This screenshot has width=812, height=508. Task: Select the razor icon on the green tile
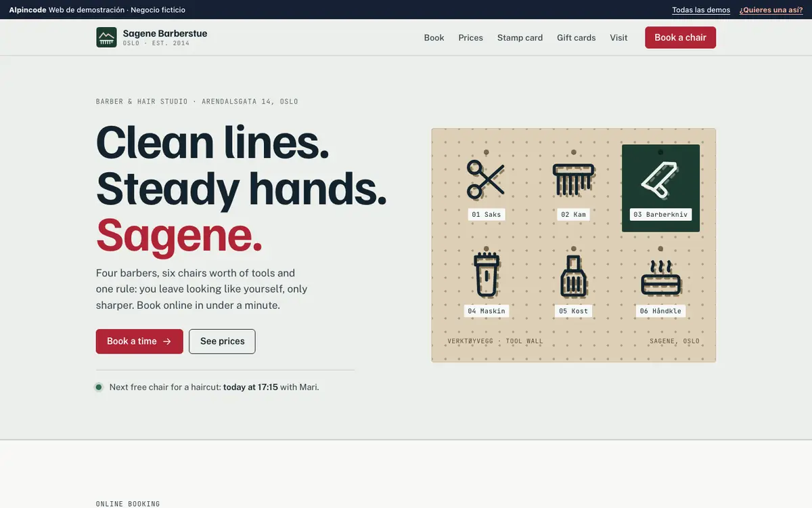(660, 179)
